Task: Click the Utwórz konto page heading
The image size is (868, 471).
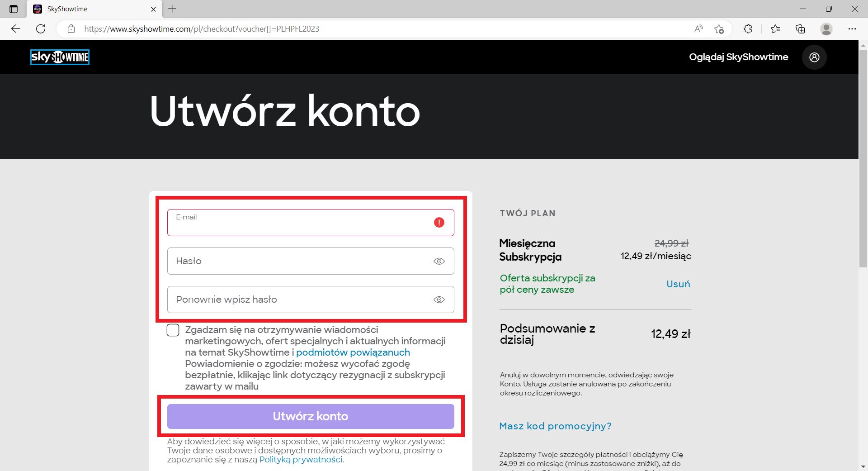Action: (x=285, y=111)
